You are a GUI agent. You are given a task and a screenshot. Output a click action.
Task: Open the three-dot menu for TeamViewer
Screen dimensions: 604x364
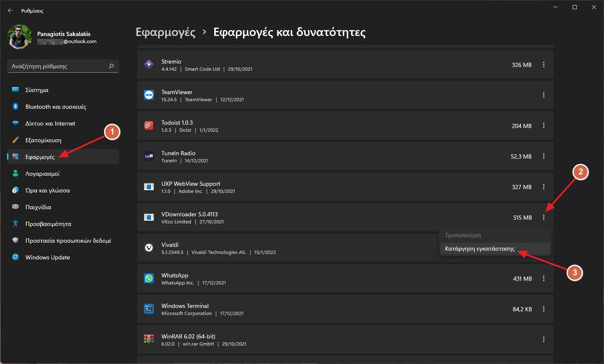pyautogui.click(x=543, y=95)
